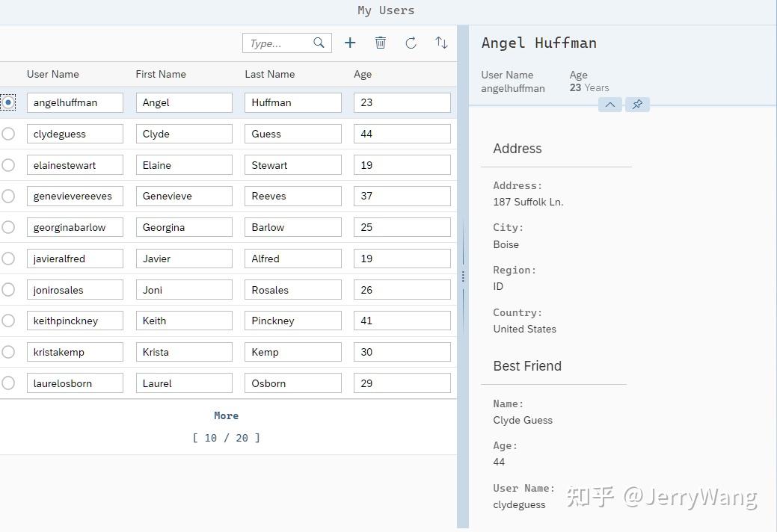This screenshot has height=532, width=777.
Task: Click the Address section heading
Action: pos(518,149)
